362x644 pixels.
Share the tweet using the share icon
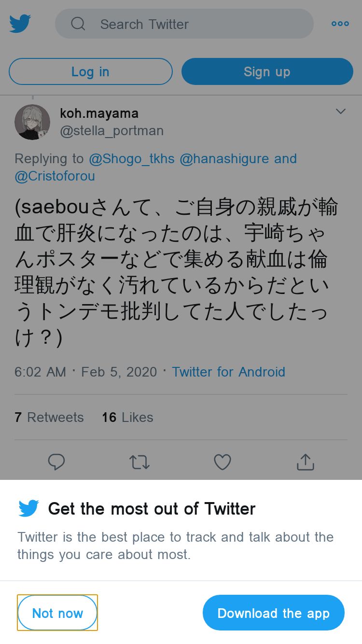click(306, 462)
